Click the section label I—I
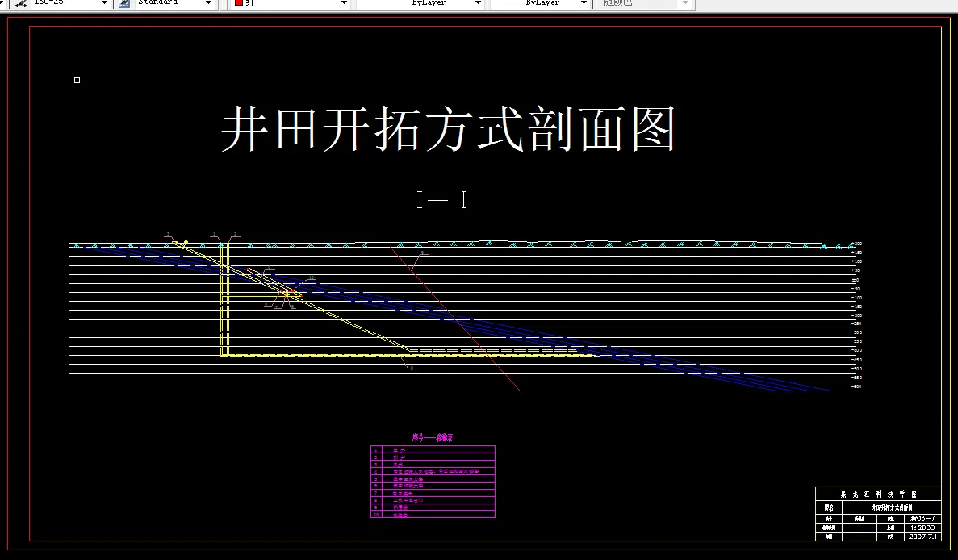 pos(440,200)
